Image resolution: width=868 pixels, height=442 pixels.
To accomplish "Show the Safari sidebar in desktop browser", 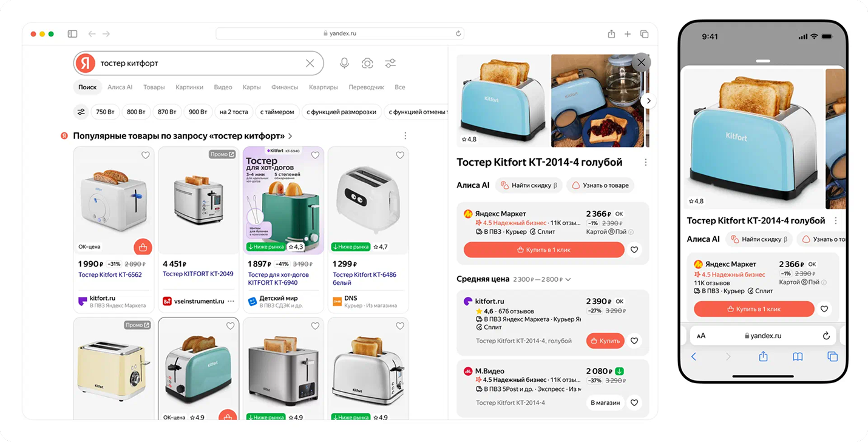I will click(72, 34).
